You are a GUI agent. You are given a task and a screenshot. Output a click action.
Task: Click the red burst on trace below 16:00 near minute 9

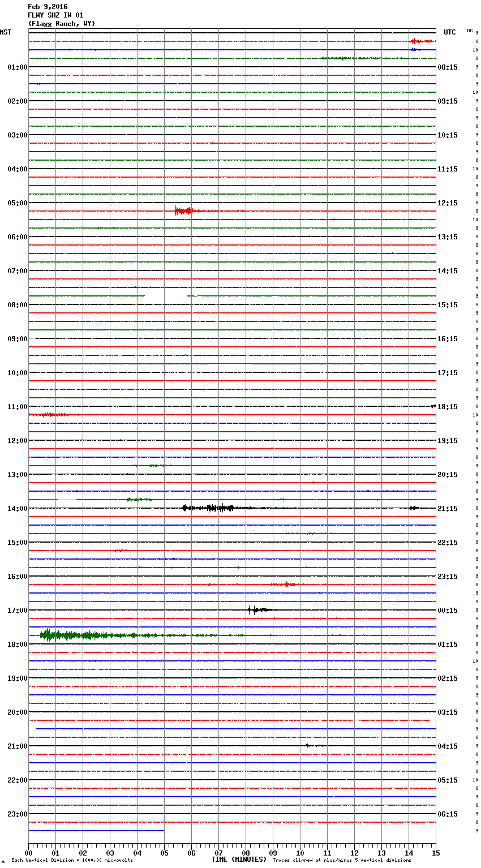click(x=287, y=585)
